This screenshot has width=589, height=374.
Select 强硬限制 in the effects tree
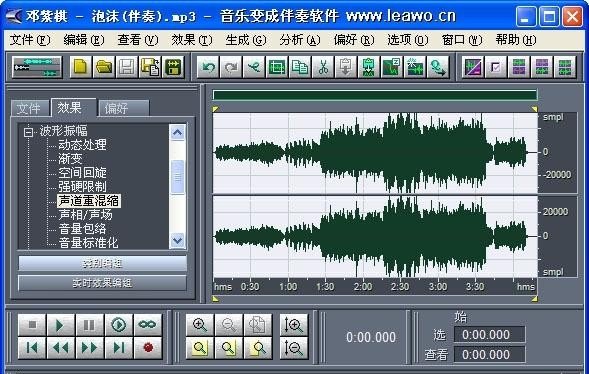pyautogui.click(x=82, y=187)
